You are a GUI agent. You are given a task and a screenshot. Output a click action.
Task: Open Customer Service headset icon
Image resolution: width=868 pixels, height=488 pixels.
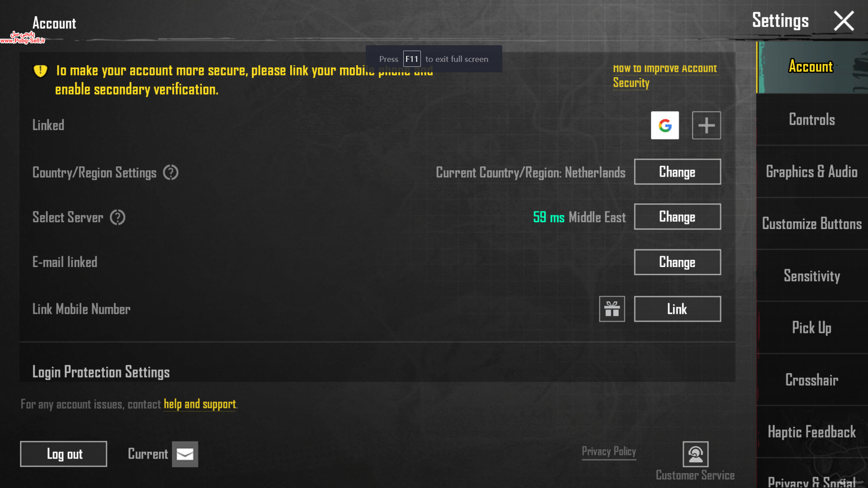click(x=695, y=454)
